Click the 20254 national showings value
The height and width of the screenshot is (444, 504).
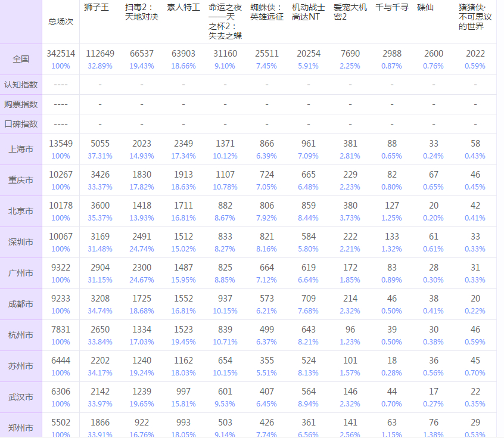tap(308, 54)
